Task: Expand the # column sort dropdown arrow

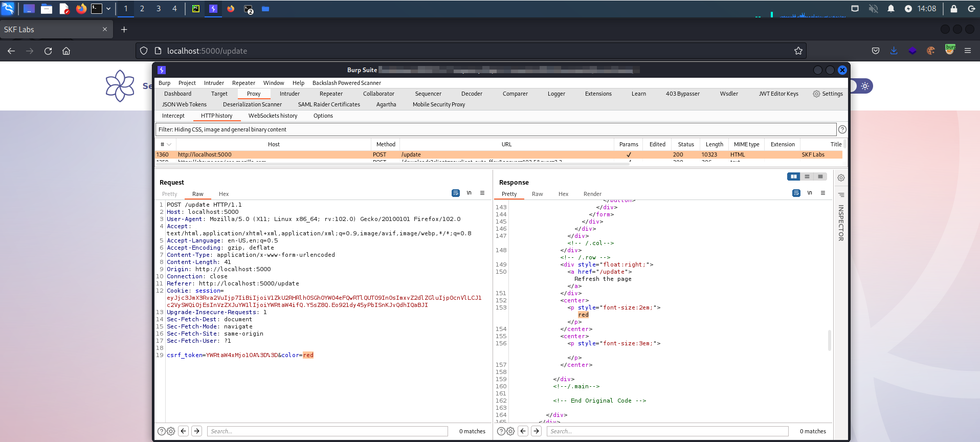Action: (x=169, y=144)
